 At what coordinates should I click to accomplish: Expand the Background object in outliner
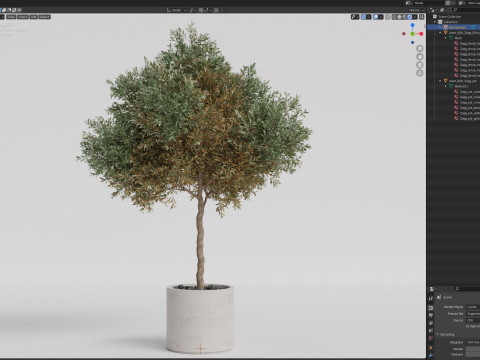click(440, 27)
